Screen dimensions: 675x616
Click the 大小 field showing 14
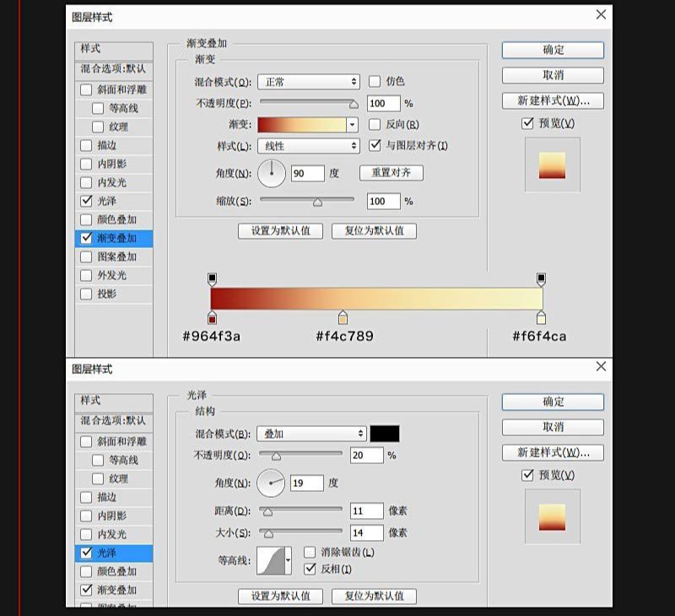coord(367,533)
